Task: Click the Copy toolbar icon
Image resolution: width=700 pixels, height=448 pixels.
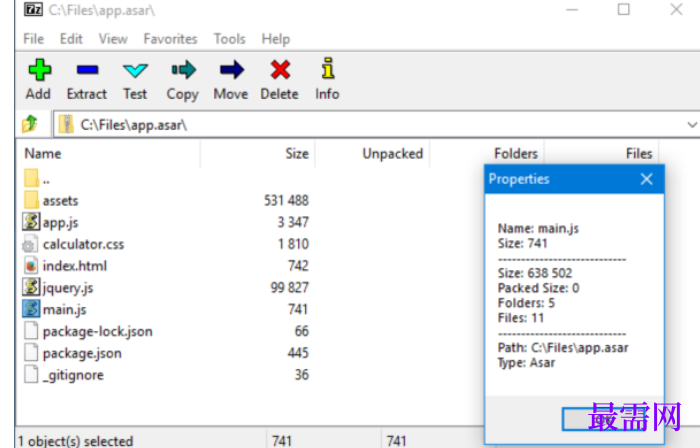Action: pyautogui.click(x=183, y=70)
